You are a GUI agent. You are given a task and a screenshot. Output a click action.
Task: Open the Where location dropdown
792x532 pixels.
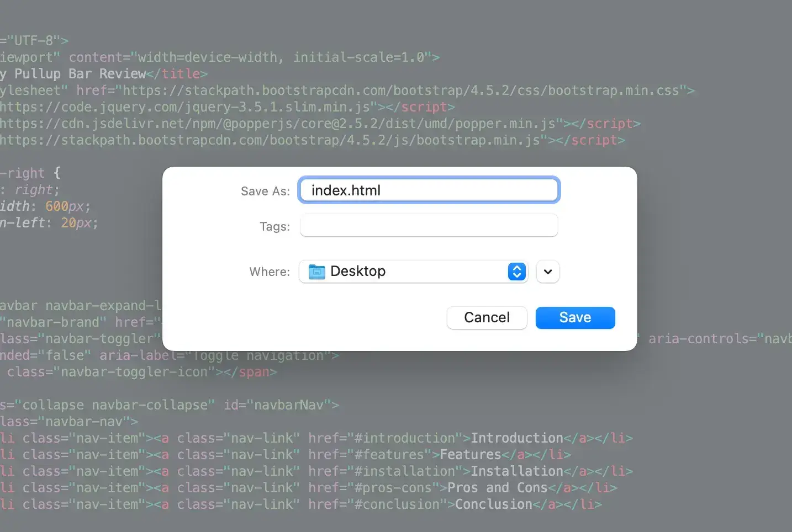click(x=413, y=271)
